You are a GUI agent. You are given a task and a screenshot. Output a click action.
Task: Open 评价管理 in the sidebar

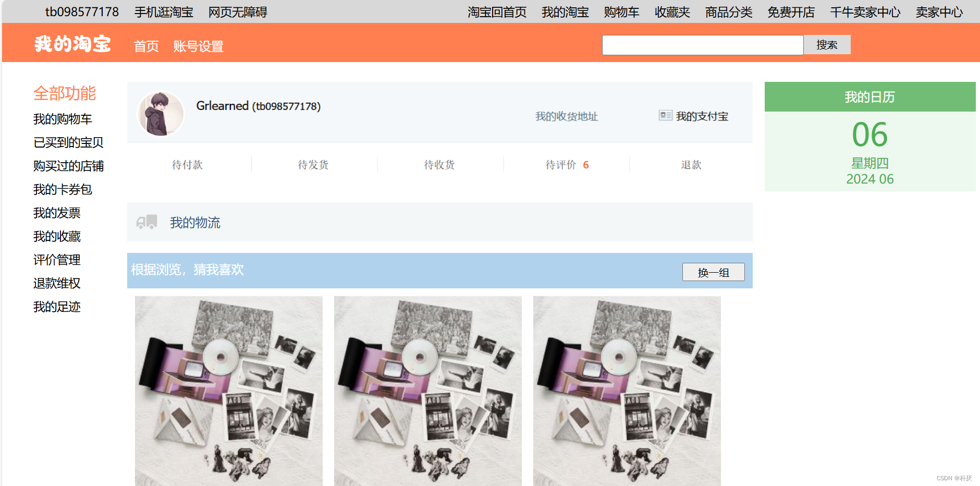pos(57,260)
